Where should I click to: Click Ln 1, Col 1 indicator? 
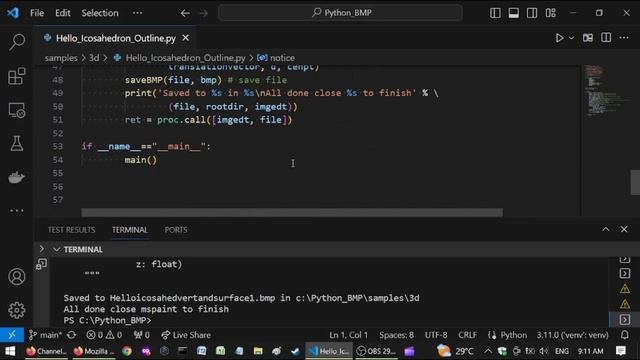pyautogui.click(x=348, y=335)
